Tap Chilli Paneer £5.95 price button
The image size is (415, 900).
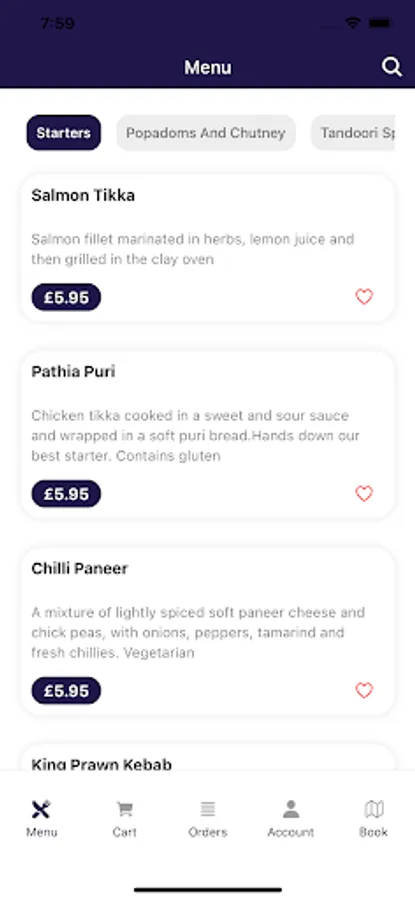click(66, 691)
